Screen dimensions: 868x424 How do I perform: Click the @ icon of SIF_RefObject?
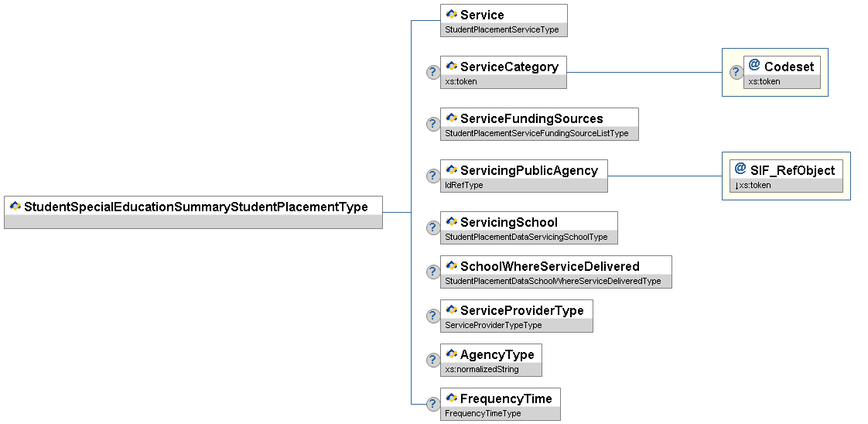pyautogui.click(x=740, y=169)
